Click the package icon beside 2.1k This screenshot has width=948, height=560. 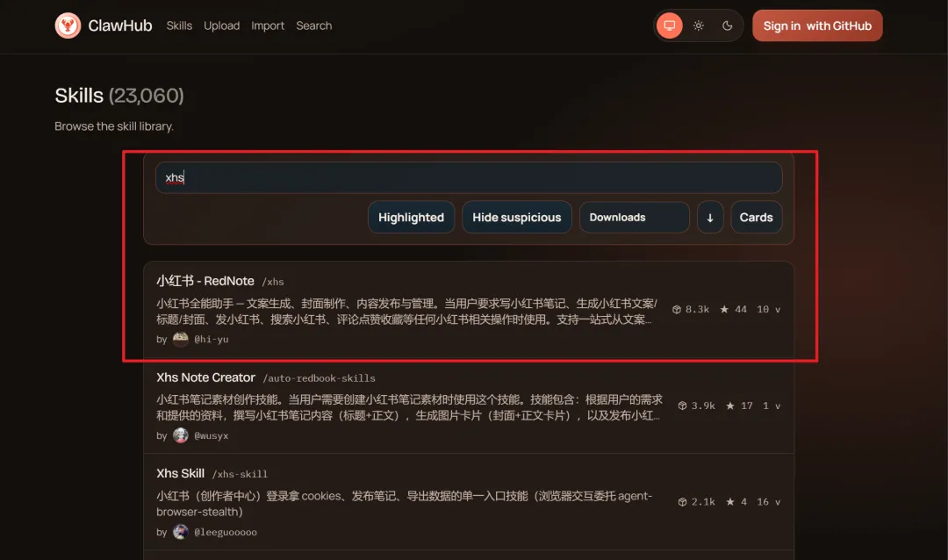[x=683, y=502]
